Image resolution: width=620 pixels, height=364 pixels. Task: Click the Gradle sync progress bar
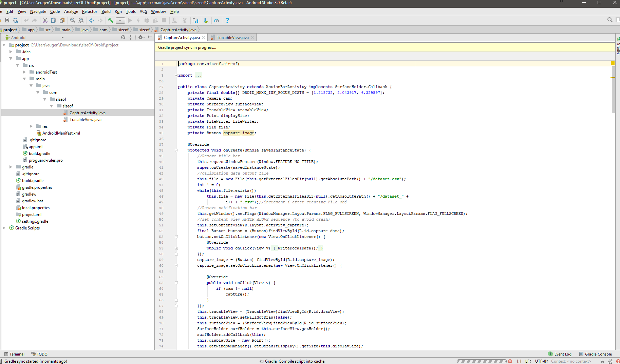click(482, 361)
